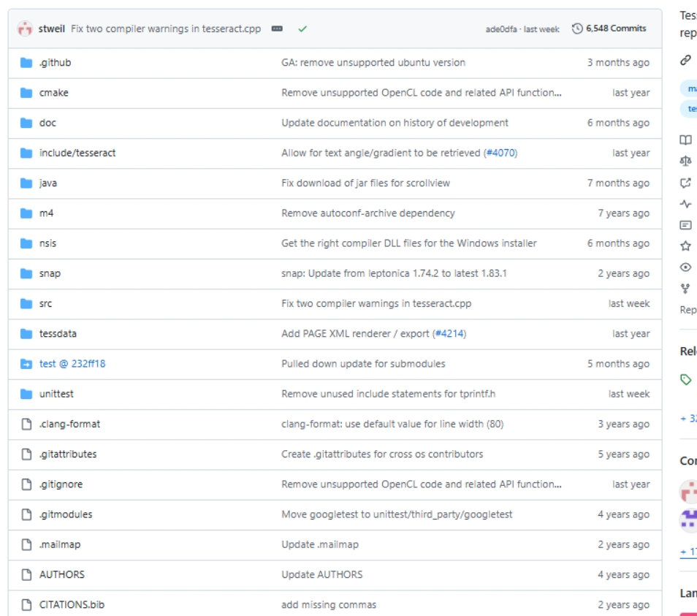This screenshot has width=697, height=616.
Task: Open 'Remove autoconf-archive dependency' commit message
Action: coord(368,213)
